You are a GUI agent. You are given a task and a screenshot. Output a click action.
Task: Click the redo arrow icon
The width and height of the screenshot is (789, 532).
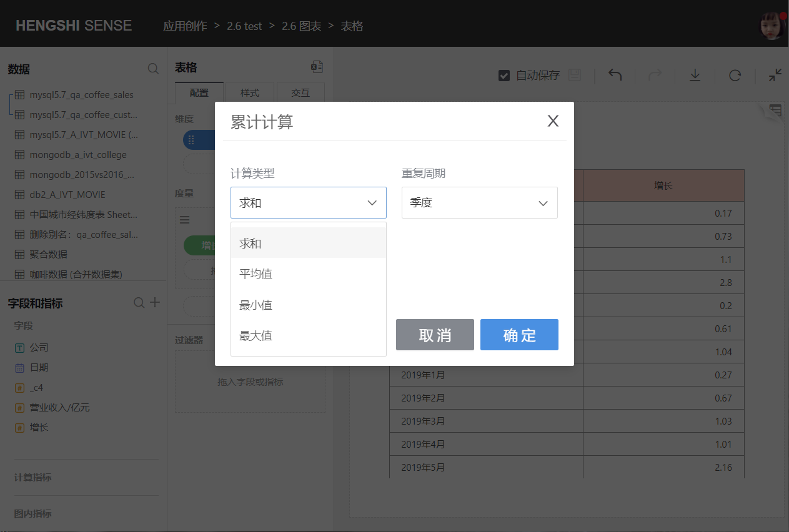click(x=655, y=76)
